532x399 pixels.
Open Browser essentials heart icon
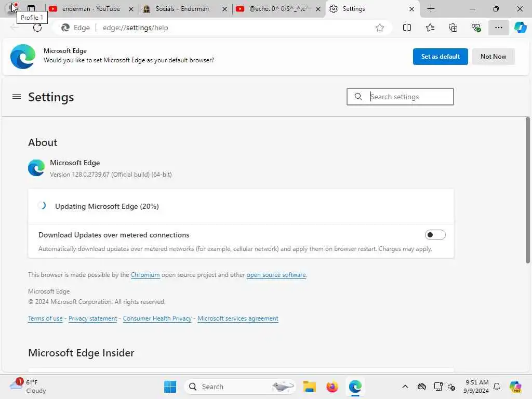coord(476,28)
